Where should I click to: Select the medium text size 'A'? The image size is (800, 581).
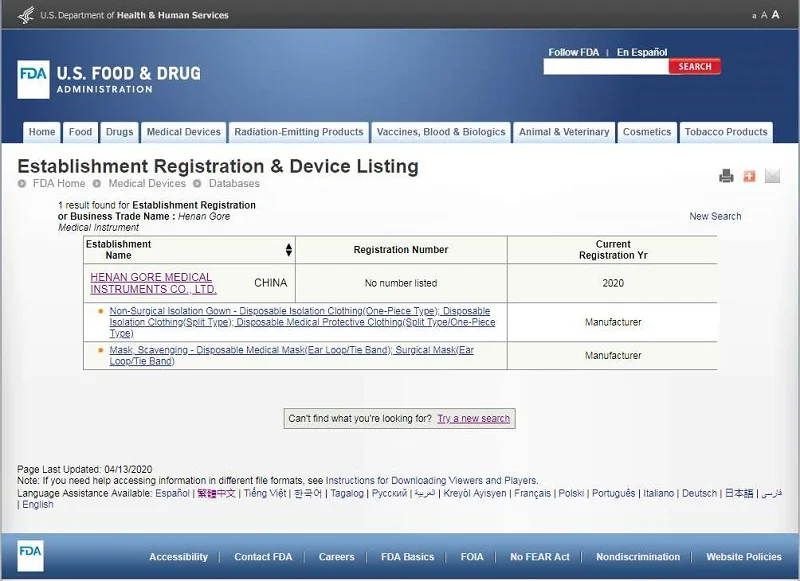point(764,15)
